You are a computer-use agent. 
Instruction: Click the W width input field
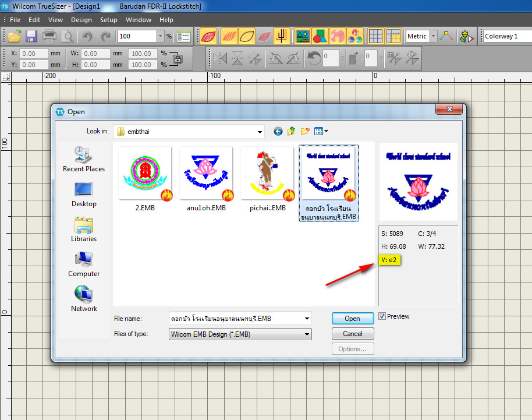coord(95,54)
